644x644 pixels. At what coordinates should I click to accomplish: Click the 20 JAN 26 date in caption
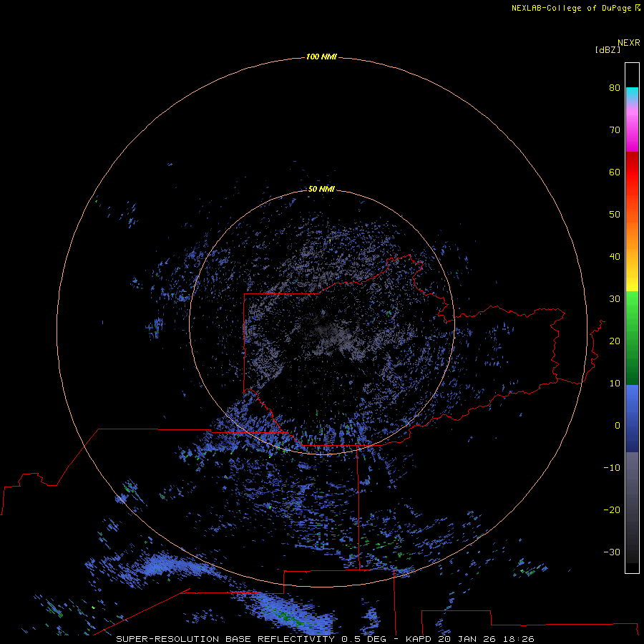(467, 639)
